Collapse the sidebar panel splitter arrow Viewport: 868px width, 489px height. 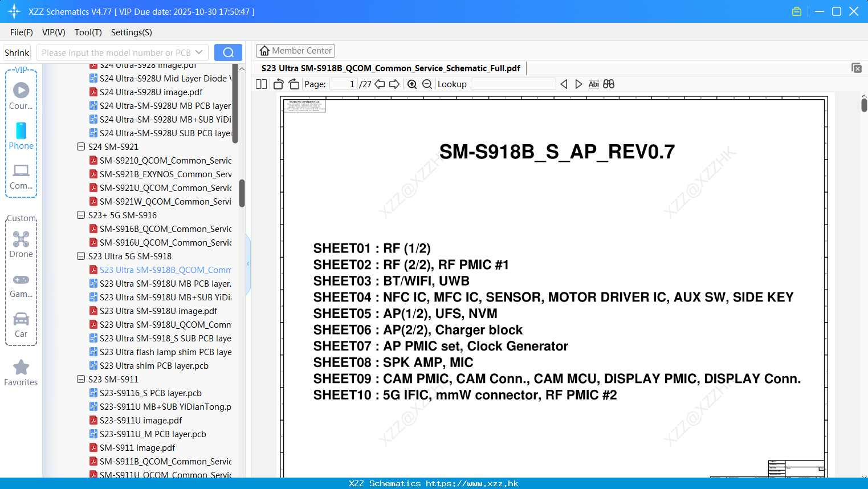tap(248, 263)
